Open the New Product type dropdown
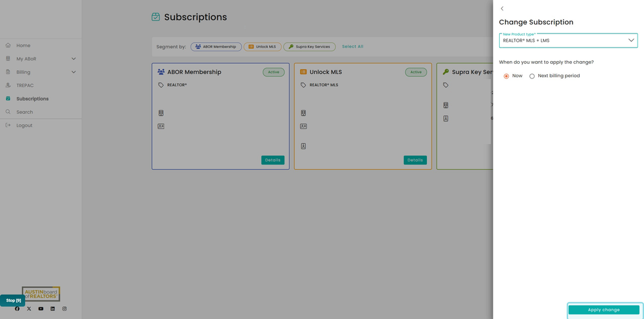The height and width of the screenshot is (319, 644). 569,41
